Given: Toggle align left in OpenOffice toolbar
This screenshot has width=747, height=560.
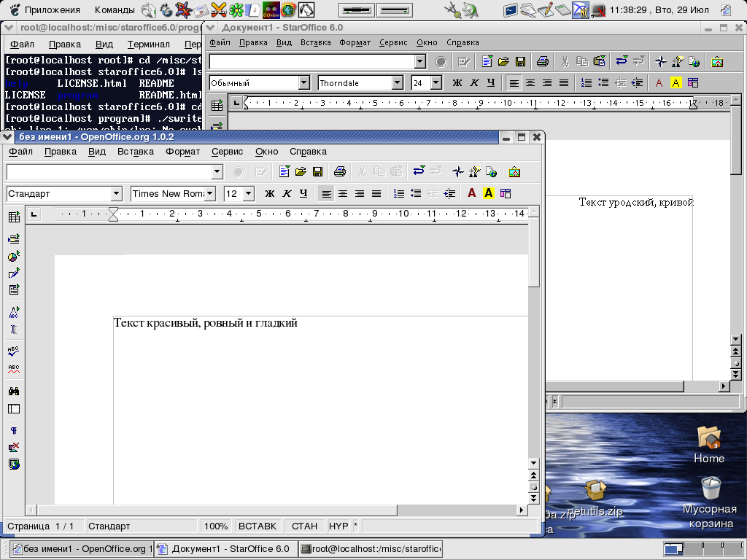Looking at the screenshot, I should click(x=326, y=193).
